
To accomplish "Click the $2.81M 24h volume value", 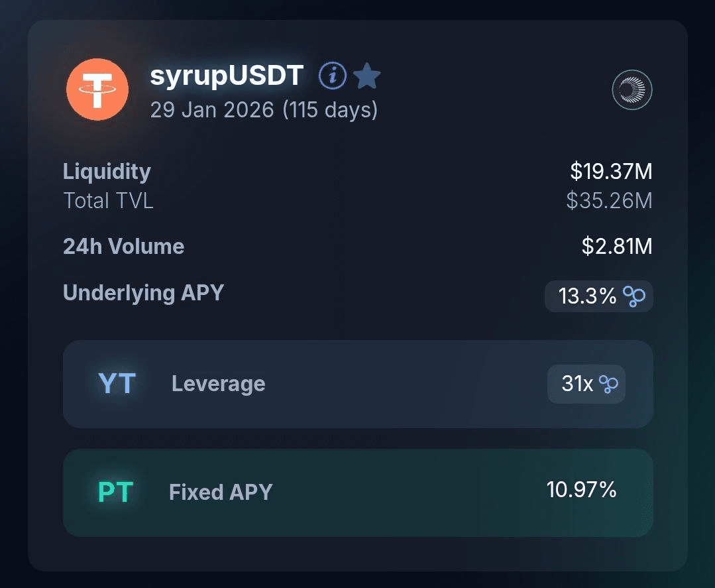I will [x=616, y=247].
